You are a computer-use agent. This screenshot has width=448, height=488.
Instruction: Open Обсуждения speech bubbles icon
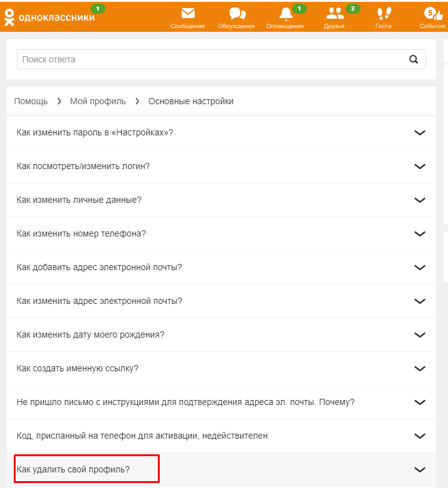[237, 14]
